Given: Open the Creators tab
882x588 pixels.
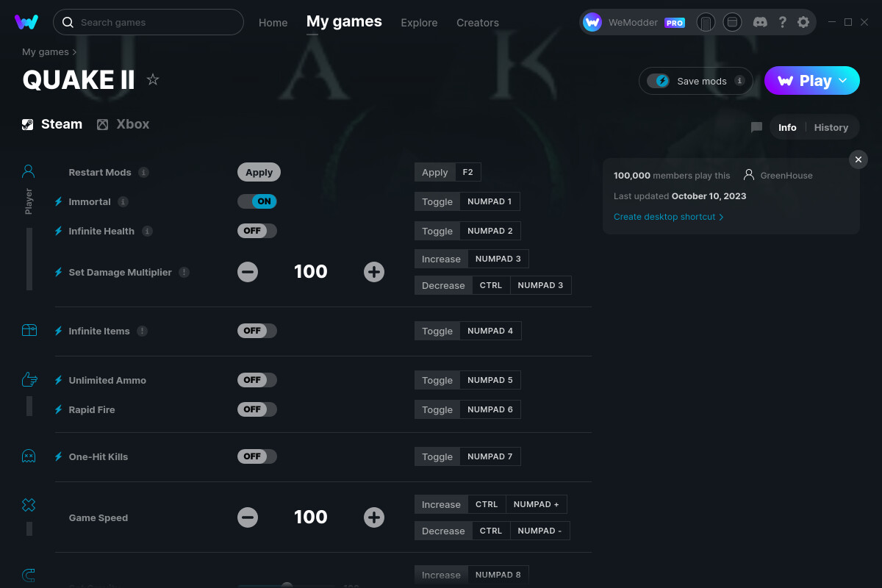Looking at the screenshot, I should pos(478,23).
